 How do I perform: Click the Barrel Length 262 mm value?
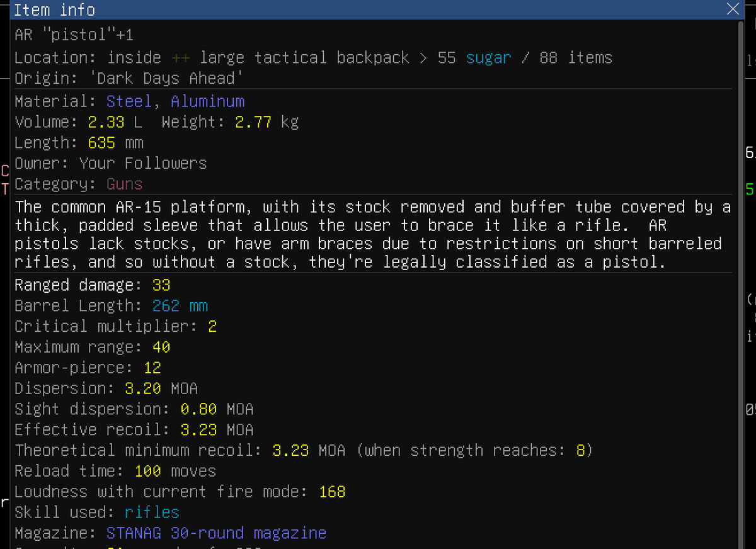[x=180, y=306]
